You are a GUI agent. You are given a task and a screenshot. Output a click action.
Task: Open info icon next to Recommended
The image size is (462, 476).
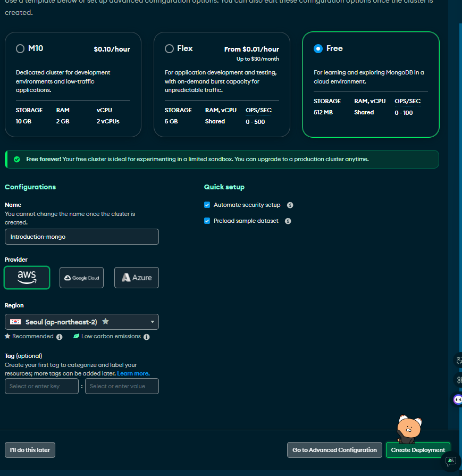[60, 337]
